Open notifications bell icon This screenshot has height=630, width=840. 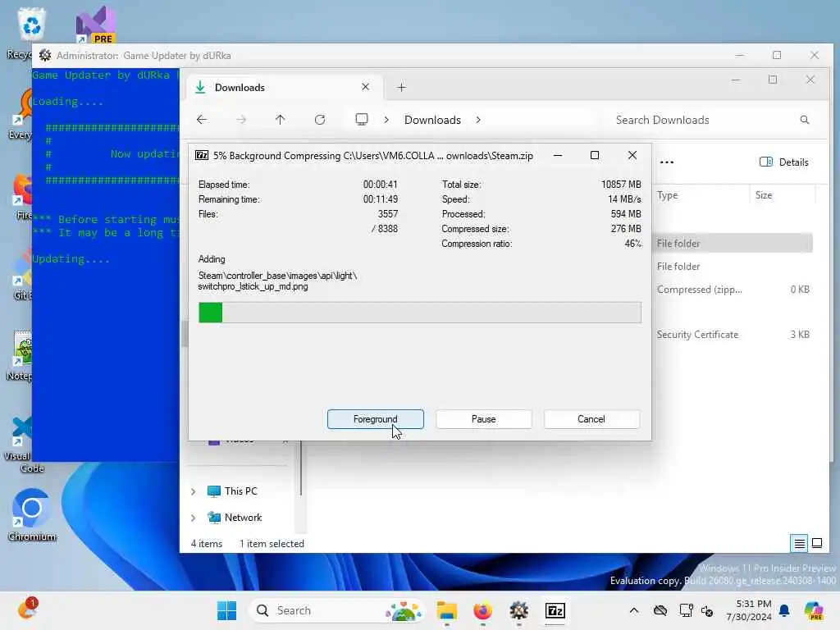pyautogui.click(x=784, y=610)
